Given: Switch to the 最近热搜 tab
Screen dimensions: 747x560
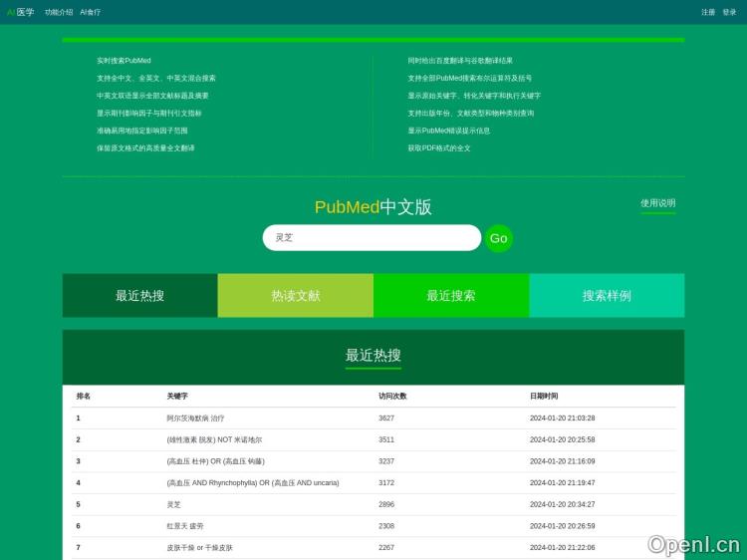Looking at the screenshot, I should 140,296.
